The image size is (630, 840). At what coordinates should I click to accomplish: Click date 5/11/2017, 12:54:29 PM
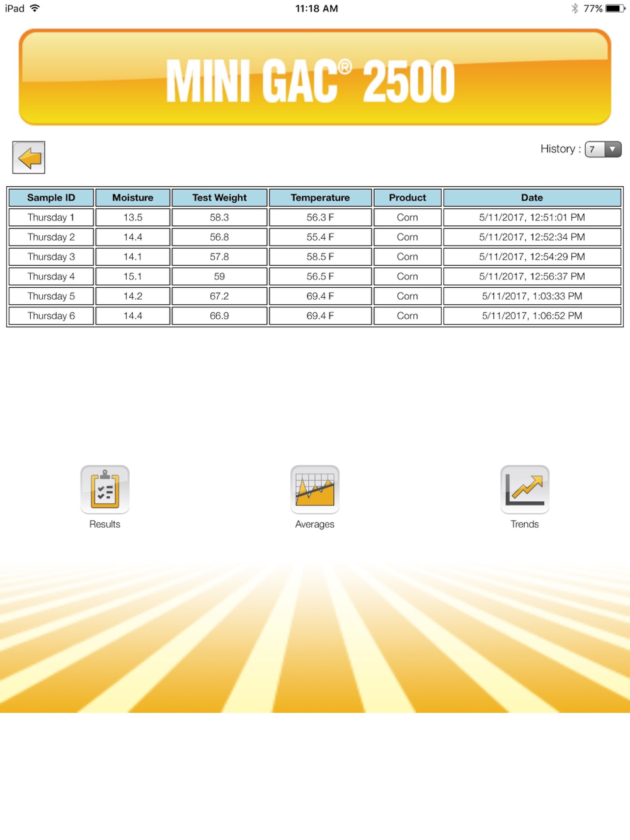532,256
